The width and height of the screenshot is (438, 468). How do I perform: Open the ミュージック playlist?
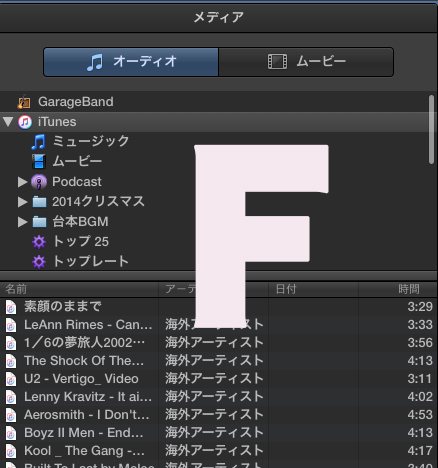[91, 141]
